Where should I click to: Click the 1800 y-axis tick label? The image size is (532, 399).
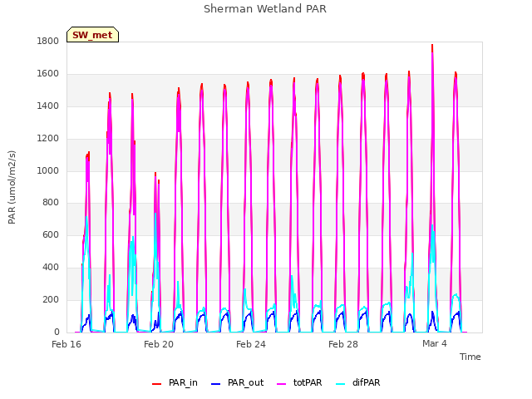pyautogui.click(x=48, y=41)
